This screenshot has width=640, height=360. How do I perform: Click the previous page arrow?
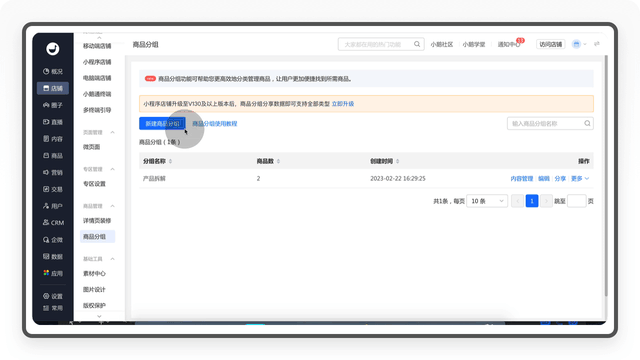(x=518, y=201)
